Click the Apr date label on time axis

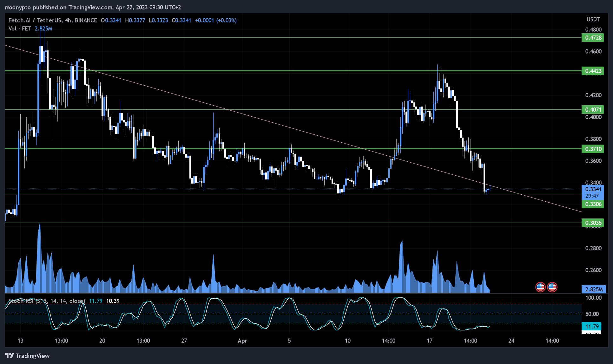[242, 341]
